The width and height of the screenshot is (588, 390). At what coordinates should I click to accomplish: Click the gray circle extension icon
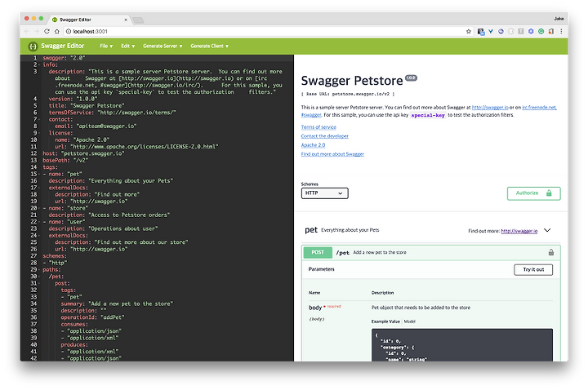[510, 32]
